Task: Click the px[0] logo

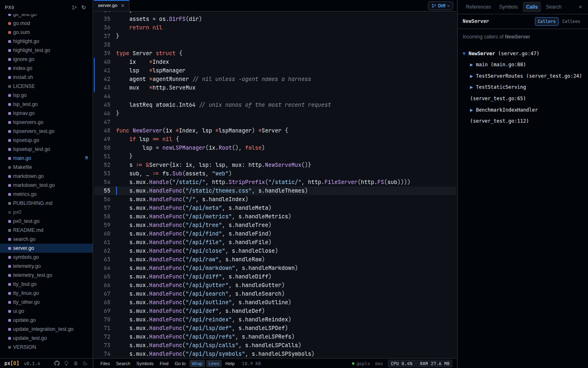Action: pyautogui.click(x=12, y=364)
